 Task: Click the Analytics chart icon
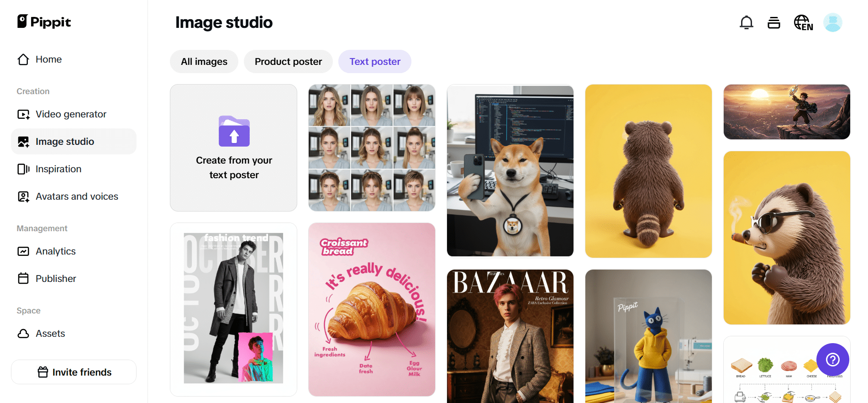pos(23,251)
